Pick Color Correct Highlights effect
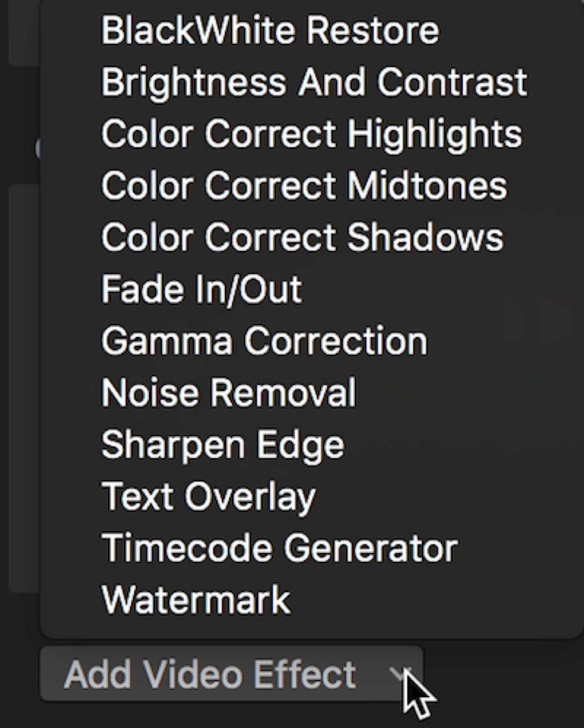Image resolution: width=584 pixels, height=728 pixels. pyautogui.click(x=312, y=134)
